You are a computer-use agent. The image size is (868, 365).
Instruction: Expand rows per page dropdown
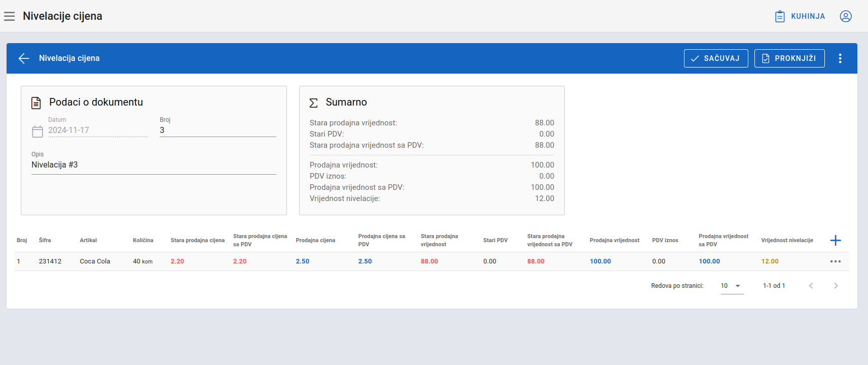732,286
